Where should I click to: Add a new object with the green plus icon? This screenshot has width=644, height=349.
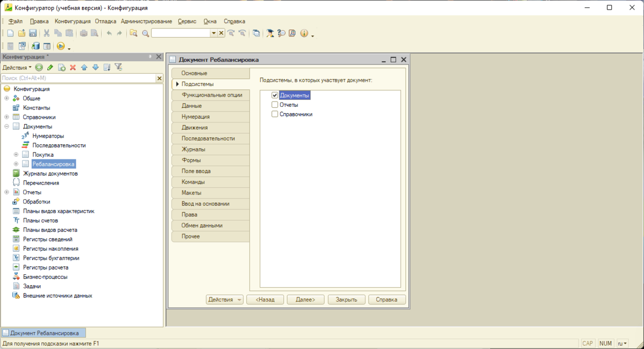[39, 68]
